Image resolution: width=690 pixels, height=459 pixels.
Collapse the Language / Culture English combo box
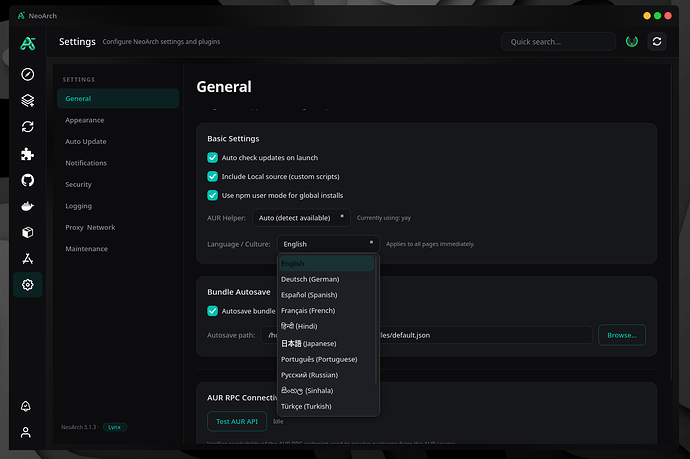point(328,244)
